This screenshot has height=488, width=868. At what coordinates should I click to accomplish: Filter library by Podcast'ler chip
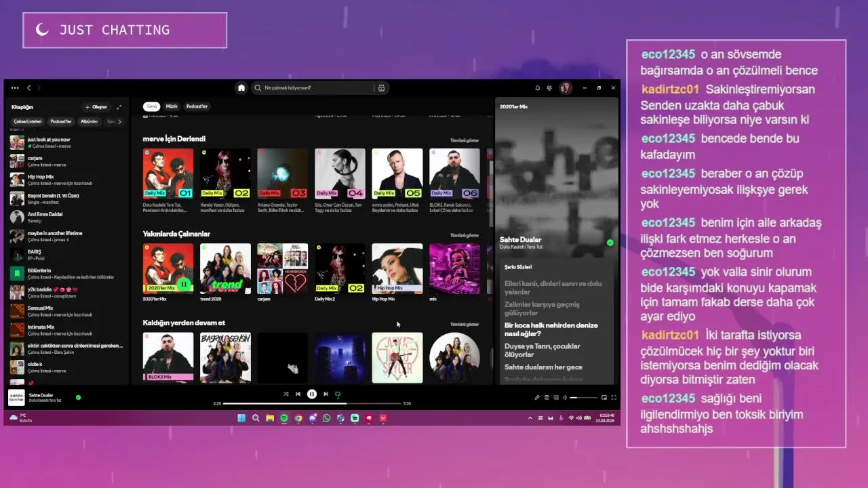tap(61, 121)
